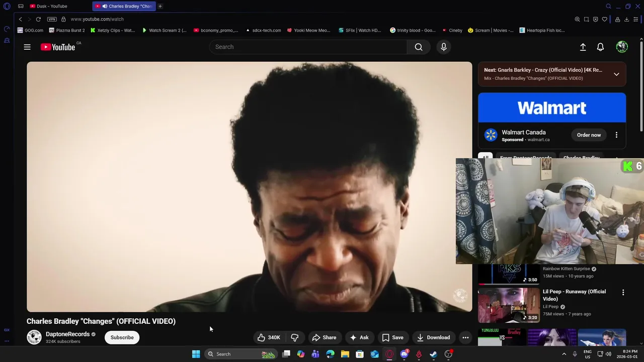The height and width of the screenshot is (362, 644).
Task: Open the sdcx-tech.com bookmark
Action: pos(263,30)
